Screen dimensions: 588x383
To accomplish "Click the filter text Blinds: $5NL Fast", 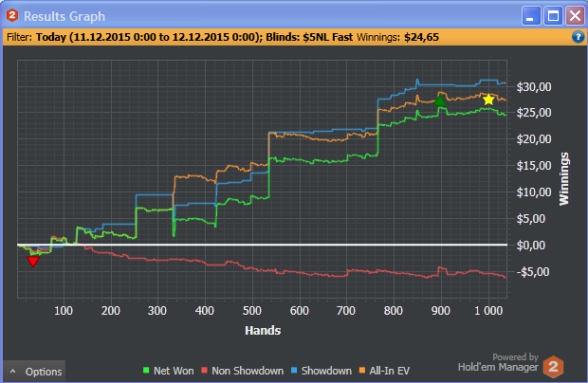I will click(309, 37).
